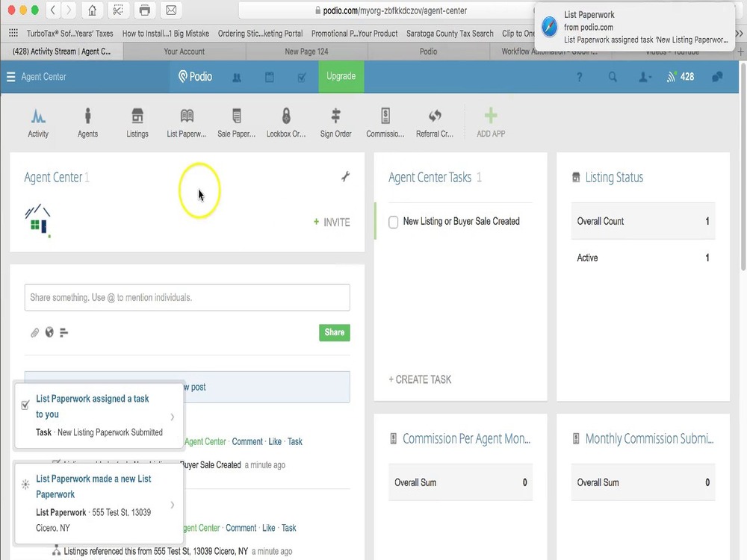
Task: Open the Commission Per Agent Mon... widget title
Action: coord(466,438)
